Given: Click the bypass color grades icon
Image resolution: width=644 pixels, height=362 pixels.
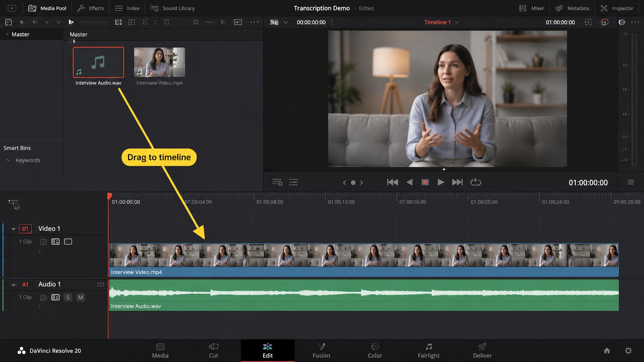Looking at the screenshot, I should point(605,22).
